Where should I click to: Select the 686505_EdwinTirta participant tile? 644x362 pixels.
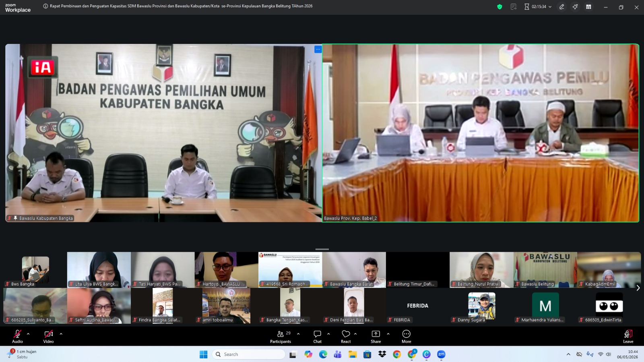(609, 306)
